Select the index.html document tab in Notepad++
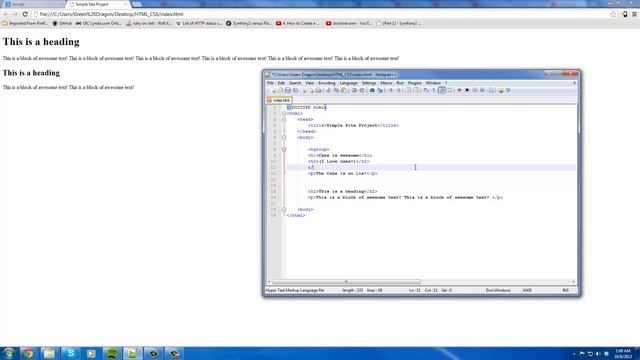The height and width of the screenshot is (360, 640). click(x=279, y=100)
